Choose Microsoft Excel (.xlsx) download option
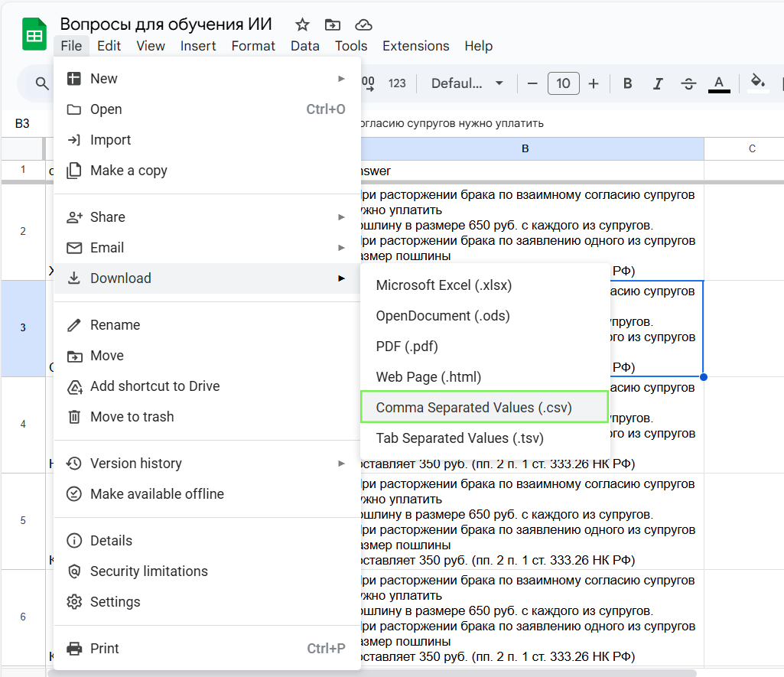Screen dimensions: 784x677 coord(444,285)
